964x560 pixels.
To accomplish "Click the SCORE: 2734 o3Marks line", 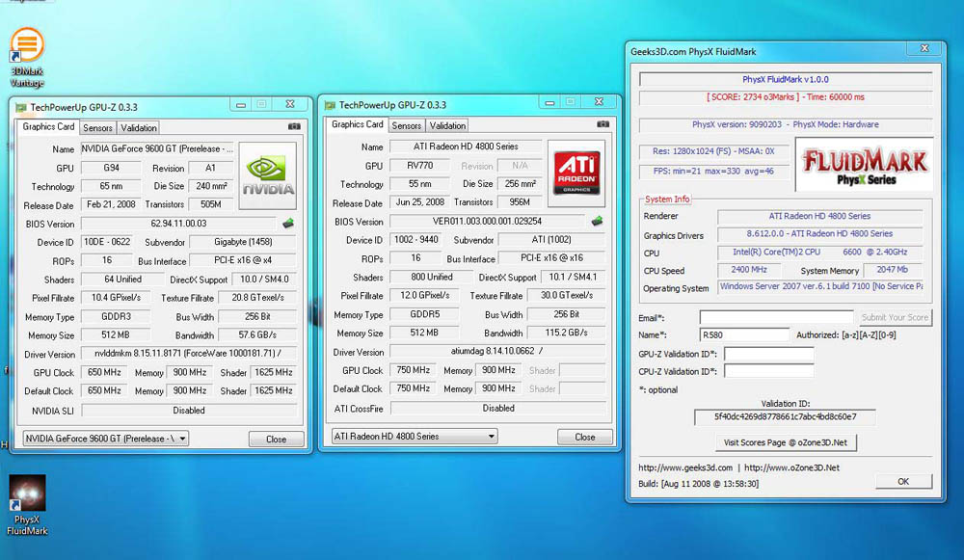I will 785,97.
